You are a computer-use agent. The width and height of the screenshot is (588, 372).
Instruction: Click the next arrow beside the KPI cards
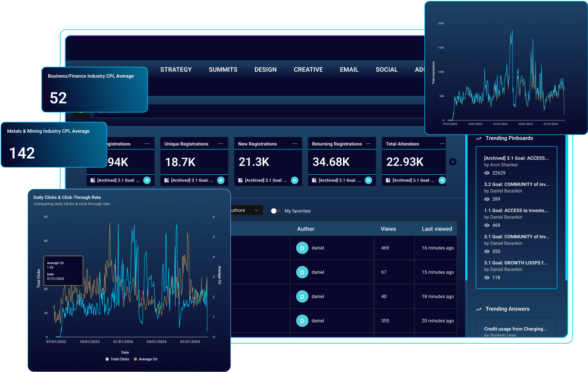coord(452,162)
